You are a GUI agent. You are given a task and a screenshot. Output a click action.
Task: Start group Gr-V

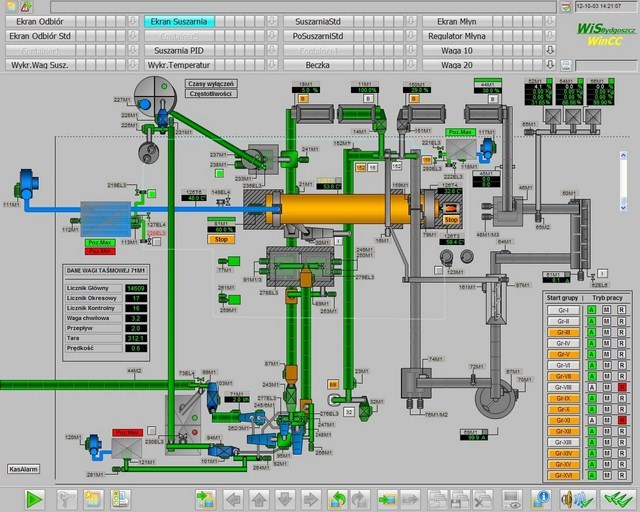(563, 354)
